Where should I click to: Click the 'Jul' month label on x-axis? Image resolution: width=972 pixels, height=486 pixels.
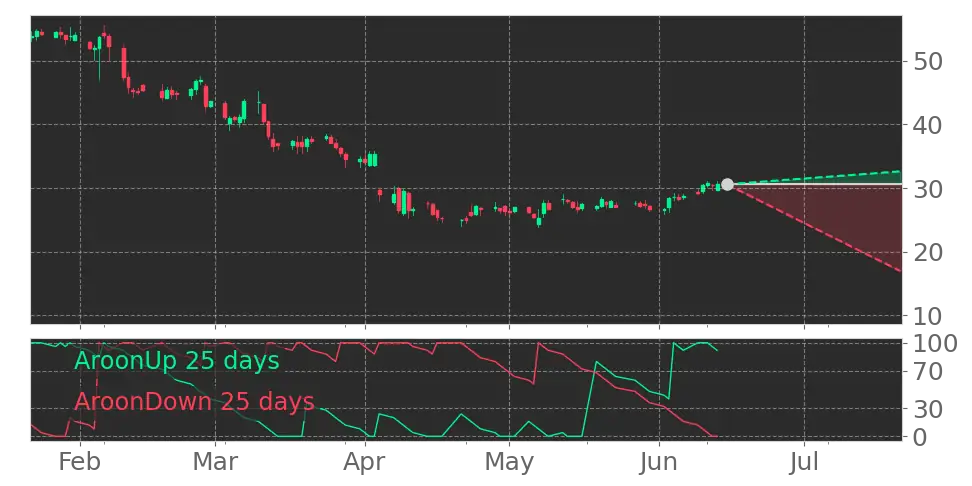point(804,462)
